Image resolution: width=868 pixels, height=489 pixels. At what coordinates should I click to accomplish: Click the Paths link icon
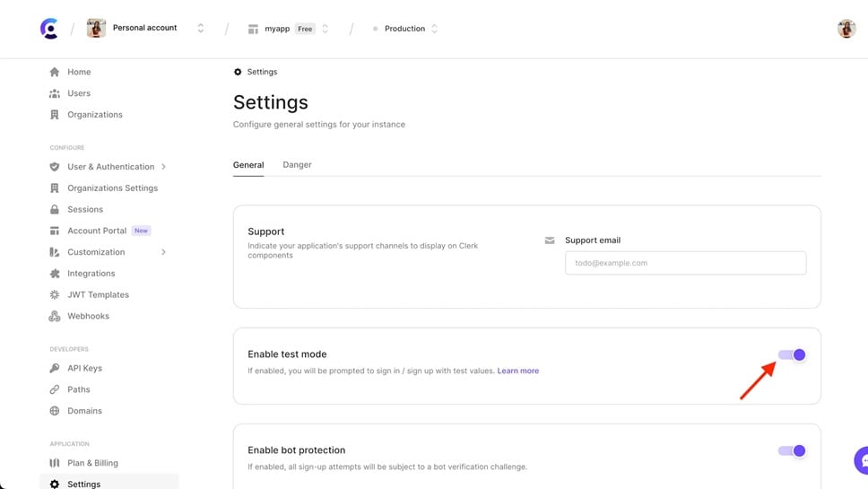(54, 389)
